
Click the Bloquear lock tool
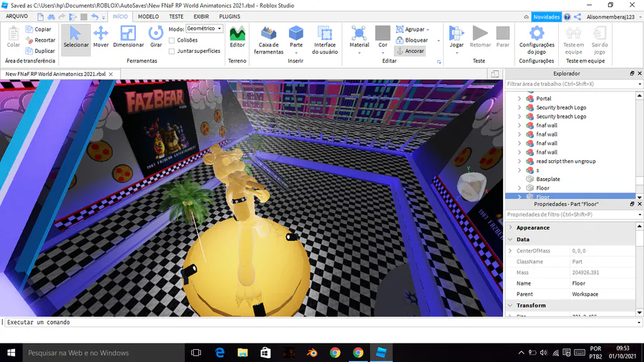(412, 40)
